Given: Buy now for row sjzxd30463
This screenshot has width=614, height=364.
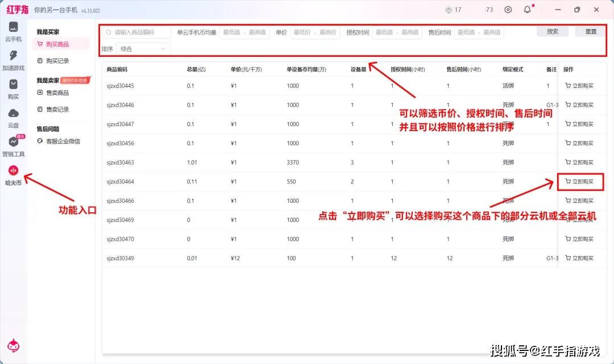Looking at the screenshot, I should click(x=579, y=162).
